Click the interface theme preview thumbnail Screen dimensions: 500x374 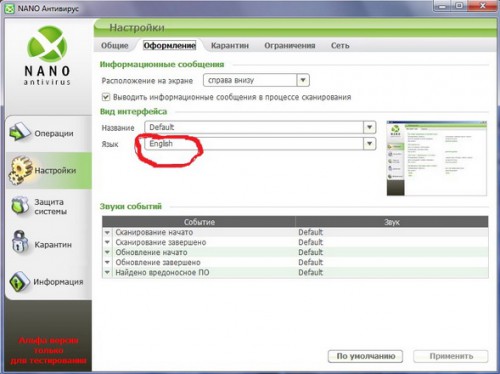pos(437,158)
